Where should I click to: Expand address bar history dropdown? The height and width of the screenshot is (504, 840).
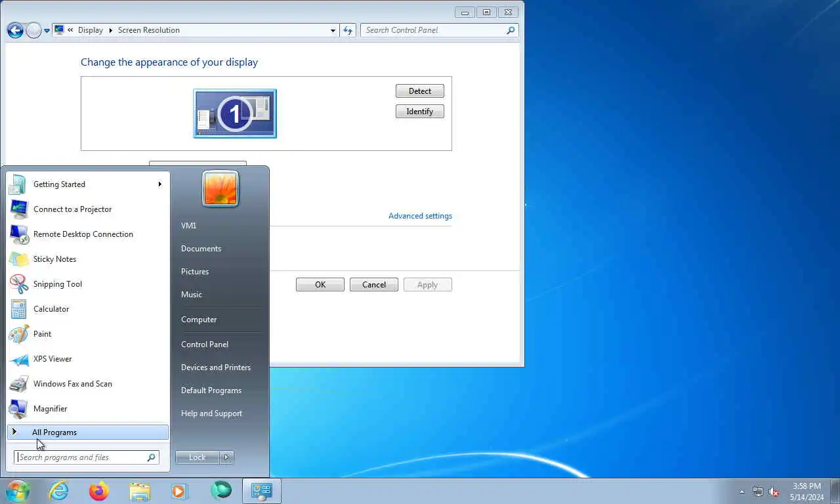coord(333,30)
